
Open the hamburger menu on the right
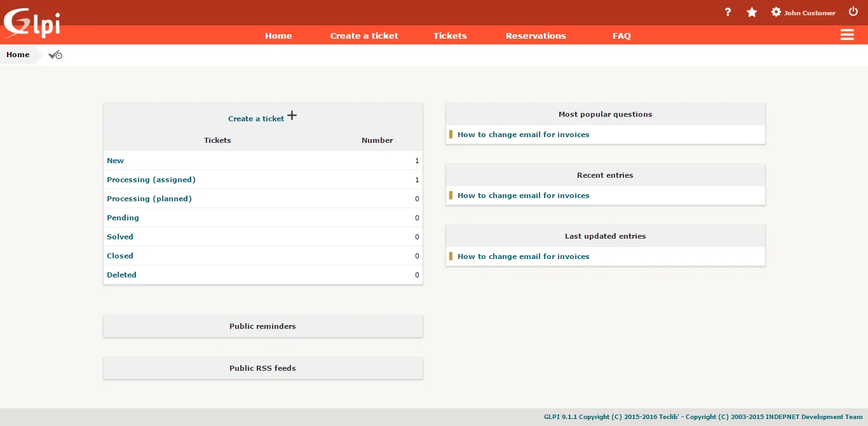(847, 35)
